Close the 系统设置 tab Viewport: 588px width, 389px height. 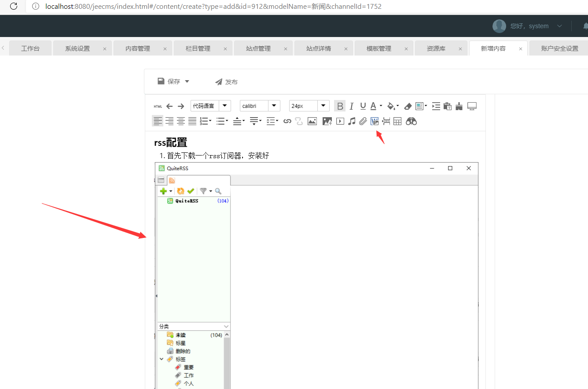105,49
